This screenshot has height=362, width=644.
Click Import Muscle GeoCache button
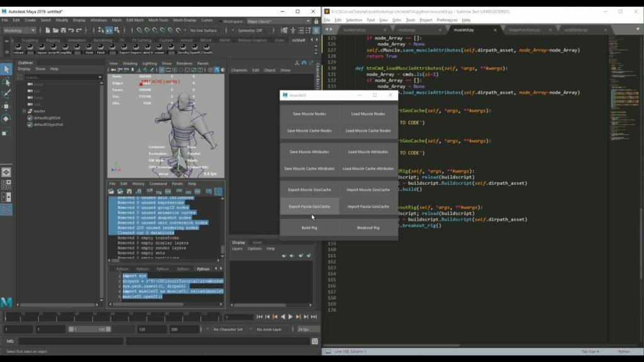368,190
